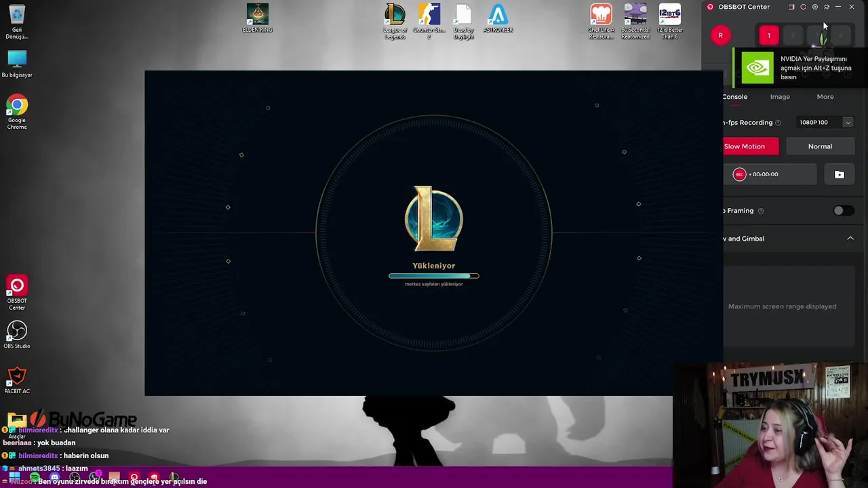
Task: Click the OBSBOT screen capture icon in title bar
Action: coord(791,7)
